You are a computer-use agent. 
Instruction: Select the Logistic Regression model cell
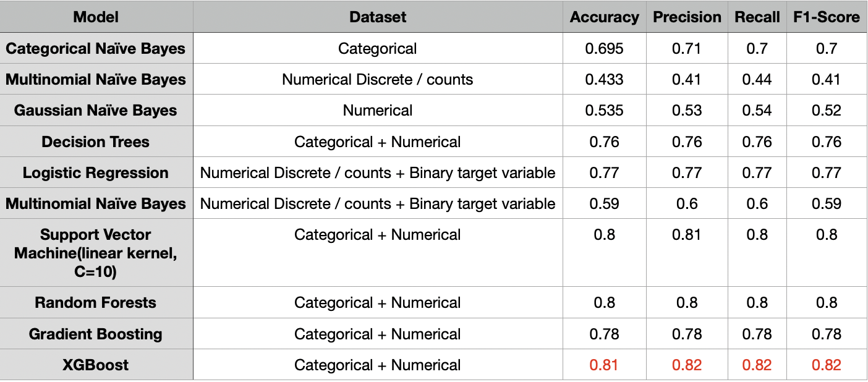(96, 173)
